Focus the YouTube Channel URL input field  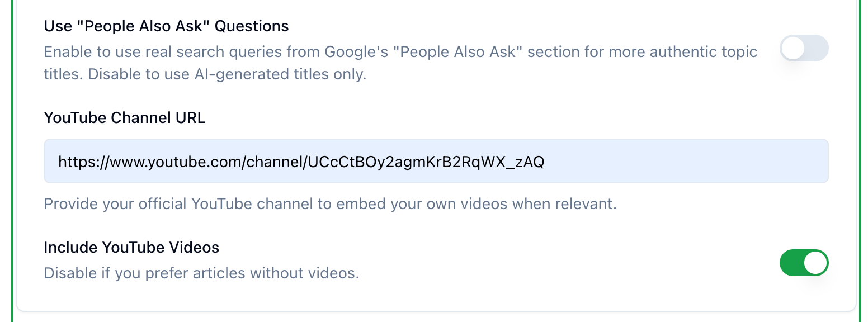tap(436, 161)
